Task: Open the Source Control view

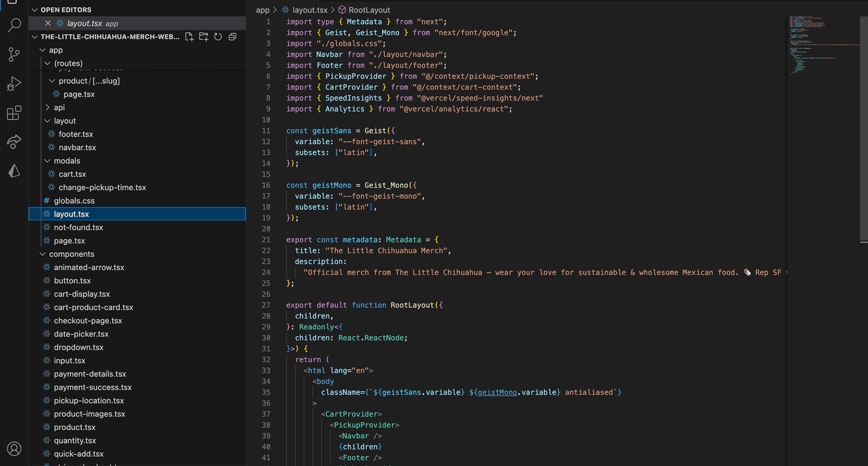Action: [x=14, y=55]
